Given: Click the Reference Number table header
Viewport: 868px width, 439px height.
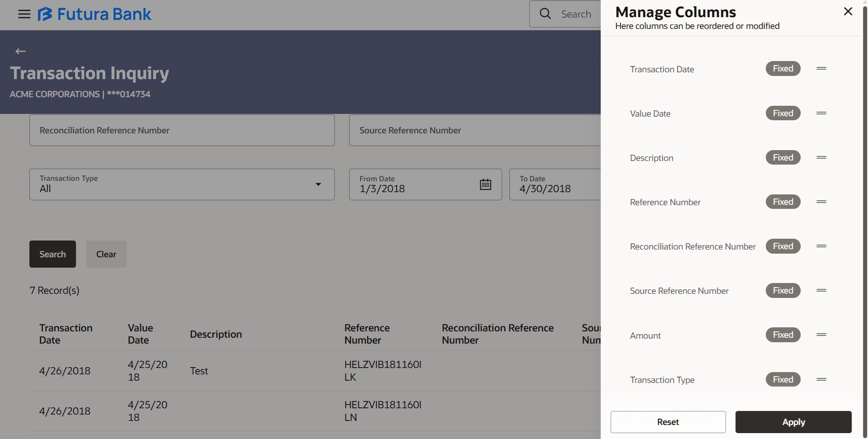Looking at the screenshot, I should (x=367, y=334).
